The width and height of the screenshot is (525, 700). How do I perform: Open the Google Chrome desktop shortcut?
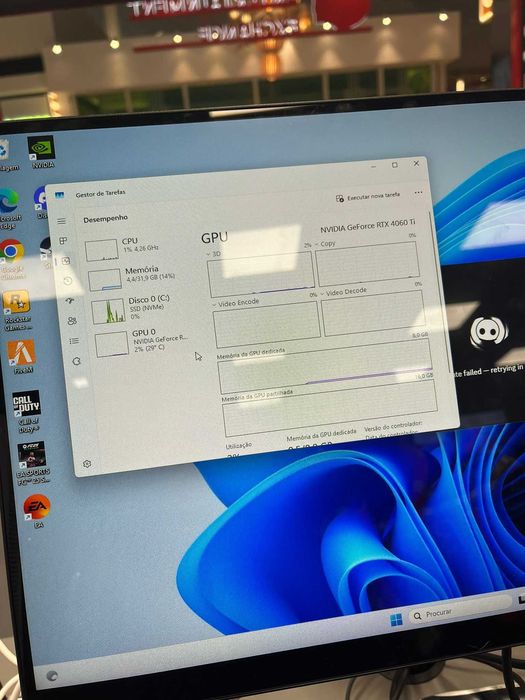click(x=11, y=259)
